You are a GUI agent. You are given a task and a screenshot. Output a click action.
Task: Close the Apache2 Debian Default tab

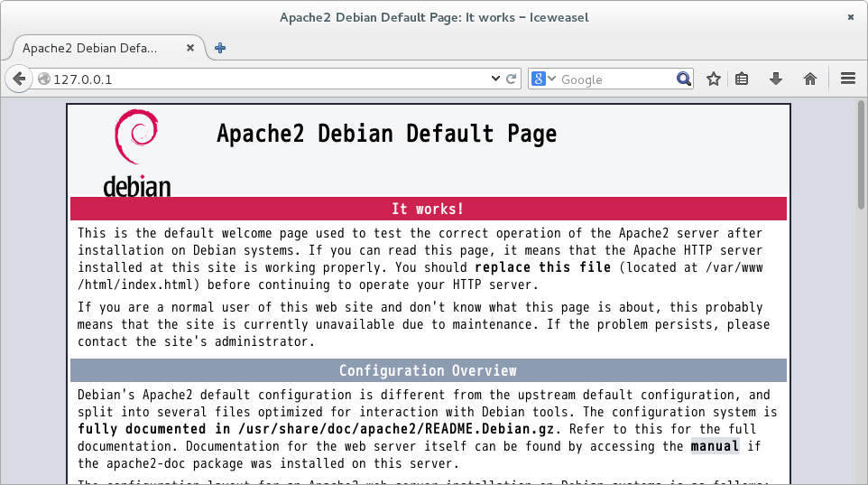click(x=189, y=48)
